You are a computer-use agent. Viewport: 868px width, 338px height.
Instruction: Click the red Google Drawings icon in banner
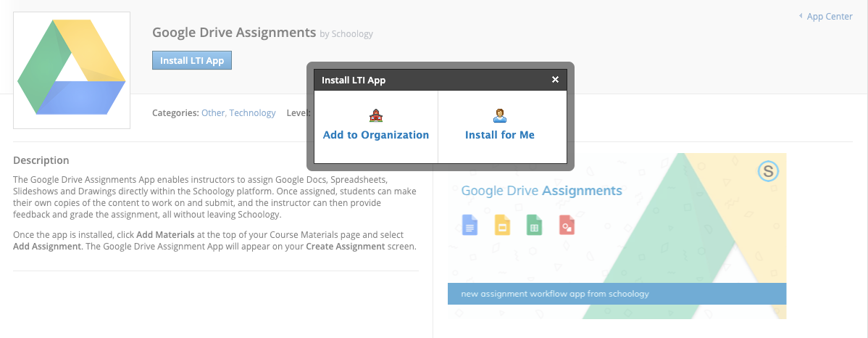coord(567,226)
